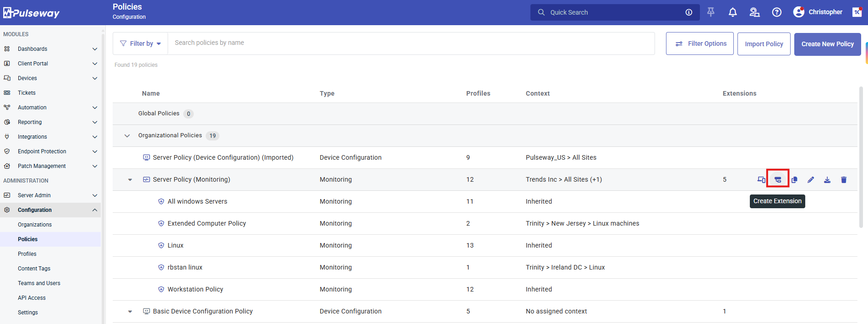Collapse the Organizational Policies group
This screenshot has width=868, height=324.
(127, 136)
